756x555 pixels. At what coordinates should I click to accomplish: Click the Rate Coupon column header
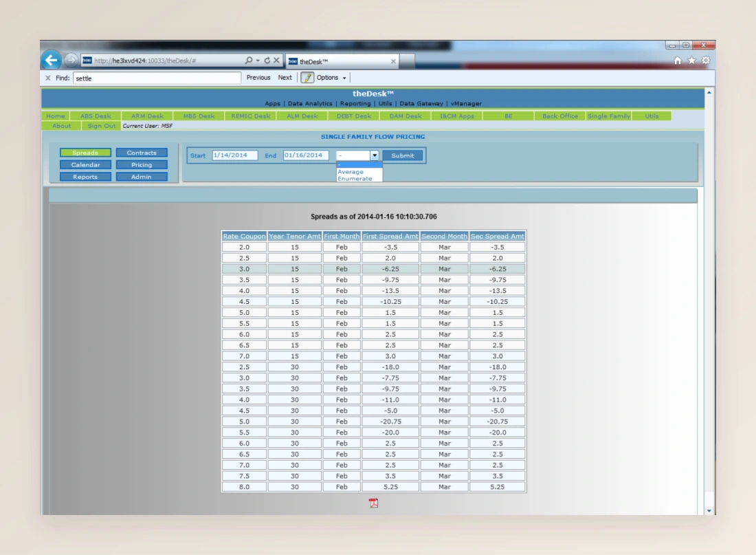click(244, 236)
